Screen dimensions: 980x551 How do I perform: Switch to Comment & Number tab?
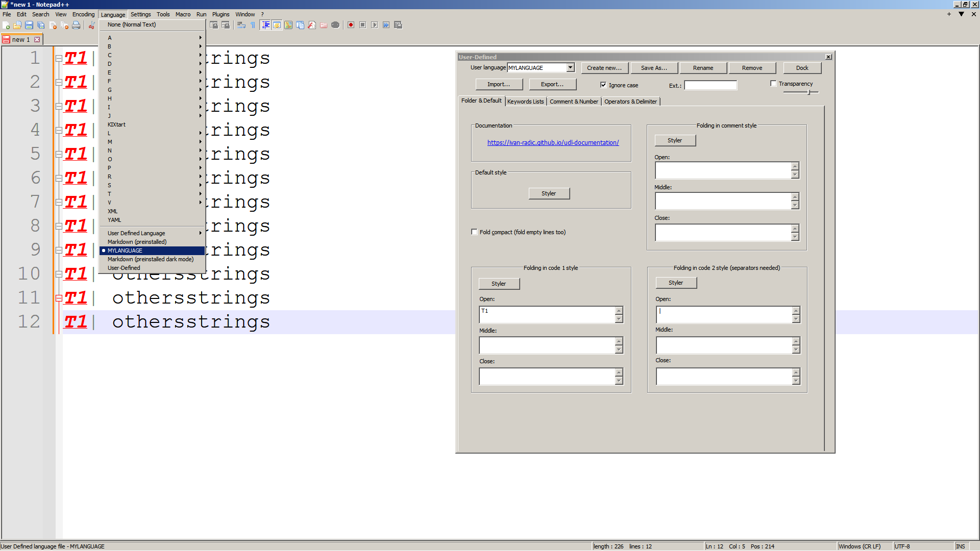pyautogui.click(x=574, y=102)
